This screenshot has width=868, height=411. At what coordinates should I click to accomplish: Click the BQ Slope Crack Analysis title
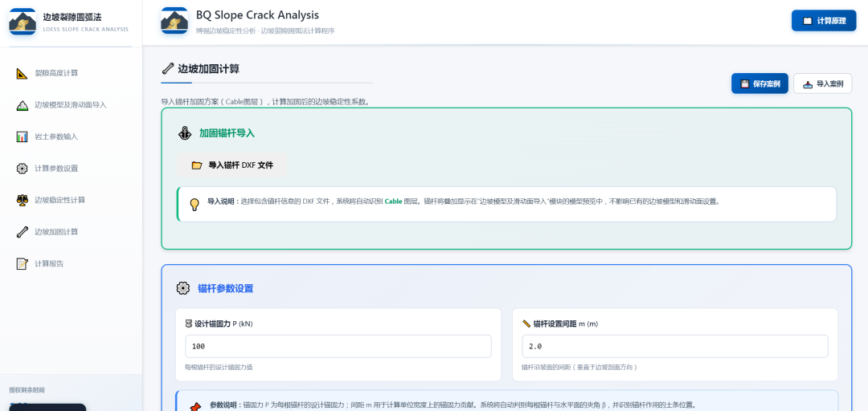tap(257, 15)
